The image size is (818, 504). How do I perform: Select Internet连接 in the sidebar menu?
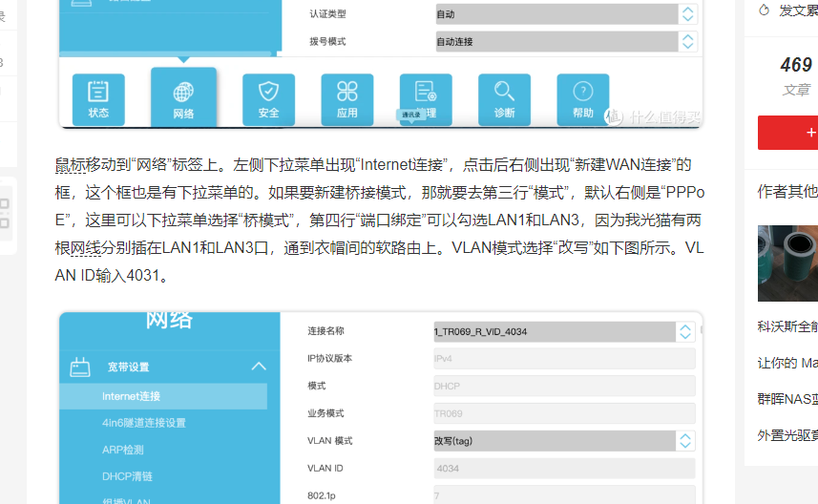pos(132,396)
